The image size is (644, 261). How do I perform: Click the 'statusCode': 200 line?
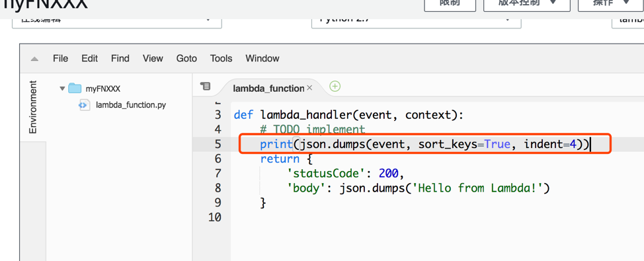[x=346, y=174]
